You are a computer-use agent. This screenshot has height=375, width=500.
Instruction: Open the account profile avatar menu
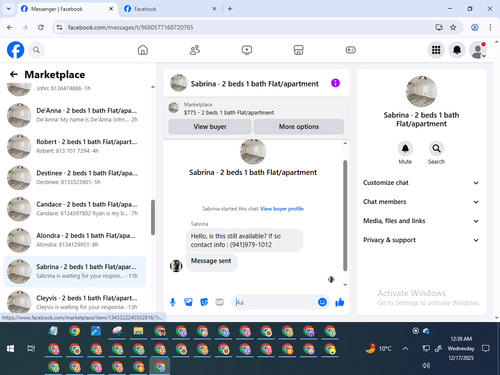tap(477, 50)
